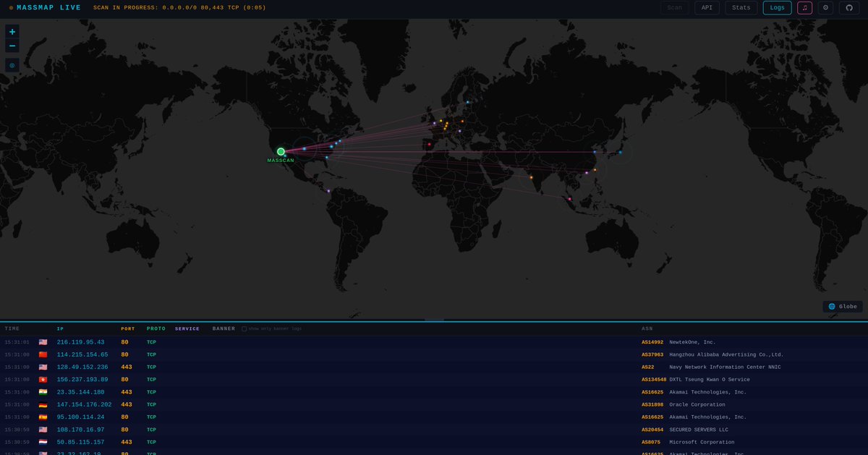This screenshot has width=868, height=455.
Task: Open the Logs panel button
Action: tap(777, 8)
